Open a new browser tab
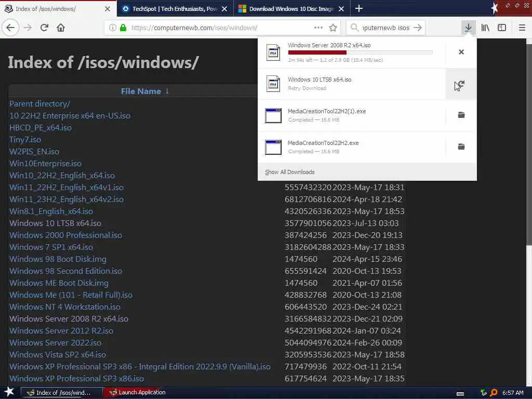This screenshot has height=399, width=532. (358, 8)
